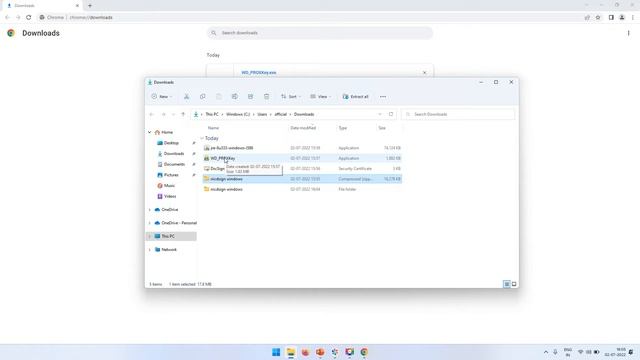Reload the Chrome downloads page
Viewport: 640px width, 360px height.
29,18
